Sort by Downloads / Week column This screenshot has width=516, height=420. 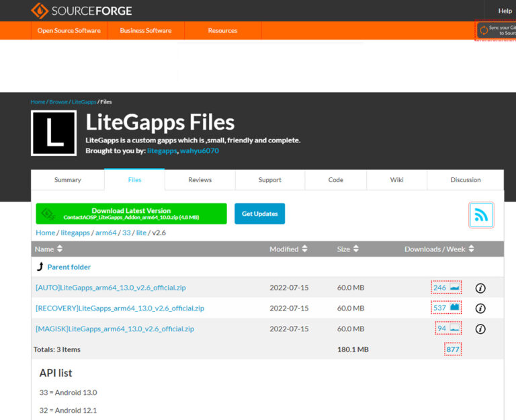439,249
